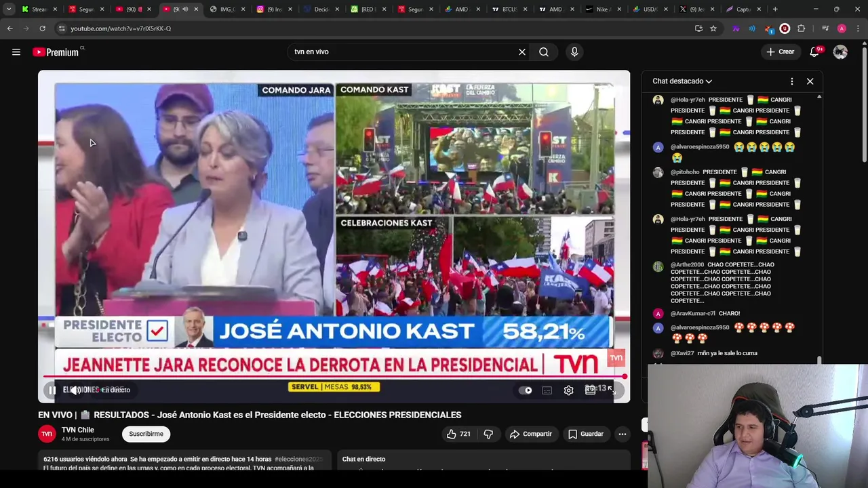Image resolution: width=868 pixels, height=488 pixels.
Task: Open player settings gear
Action: (568, 390)
